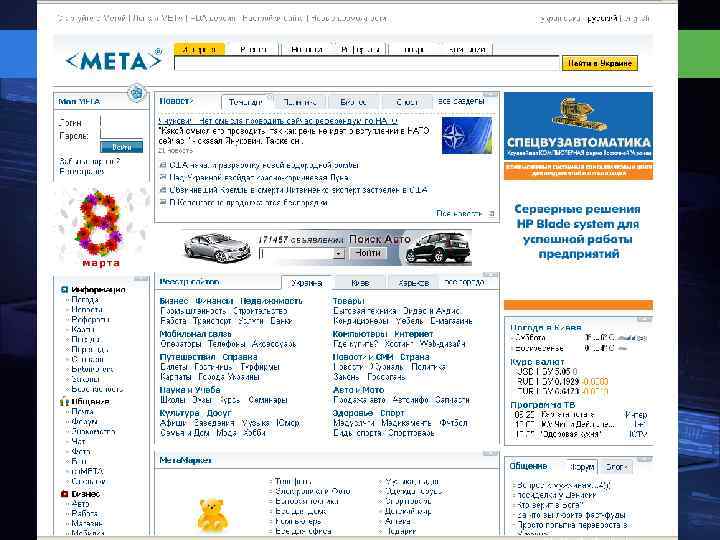720x540 pixels.
Task: Click the Новости panel heading
Action: pos(176,101)
